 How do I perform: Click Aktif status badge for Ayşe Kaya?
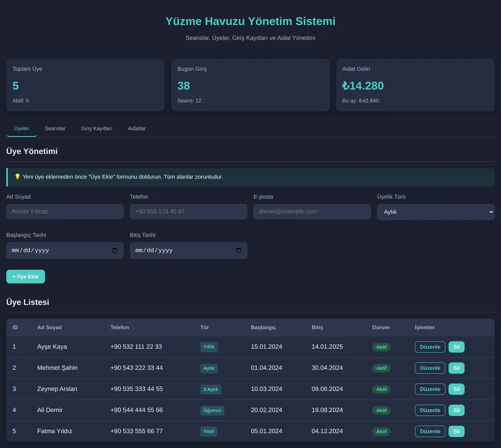(x=381, y=347)
